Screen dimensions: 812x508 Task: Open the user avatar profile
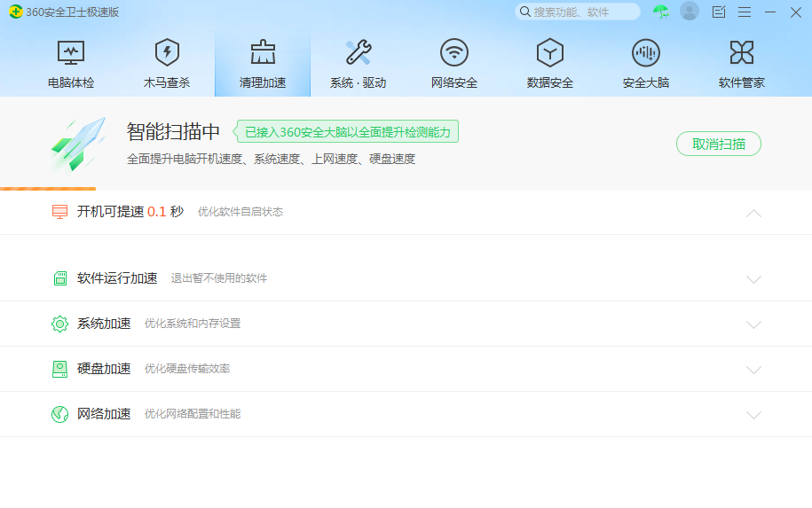[x=690, y=11]
